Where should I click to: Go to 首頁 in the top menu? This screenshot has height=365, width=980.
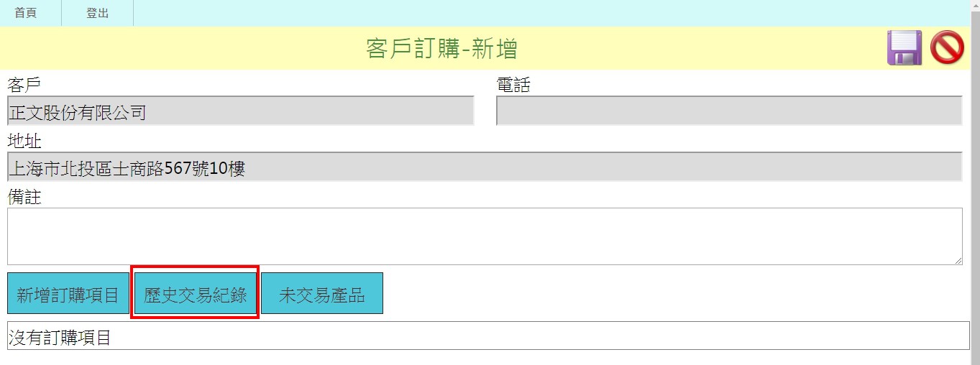click(x=26, y=13)
